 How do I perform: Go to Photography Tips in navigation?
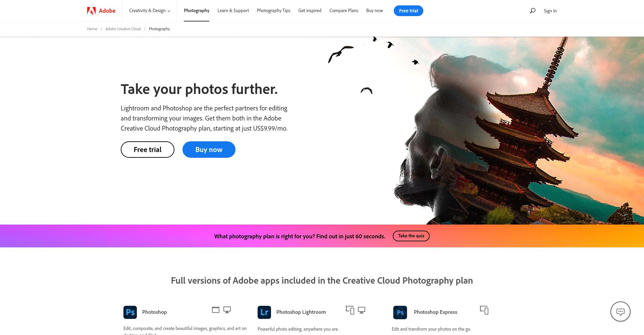click(273, 11)
